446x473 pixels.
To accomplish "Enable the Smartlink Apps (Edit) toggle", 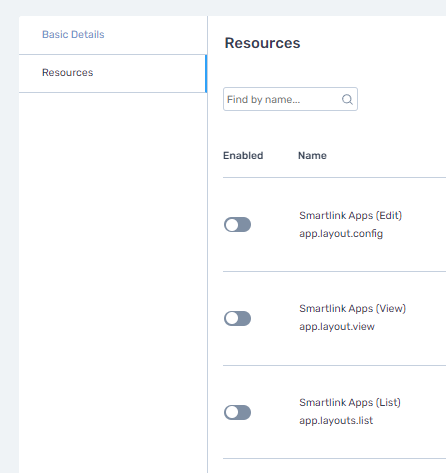I will click(237, 225).
